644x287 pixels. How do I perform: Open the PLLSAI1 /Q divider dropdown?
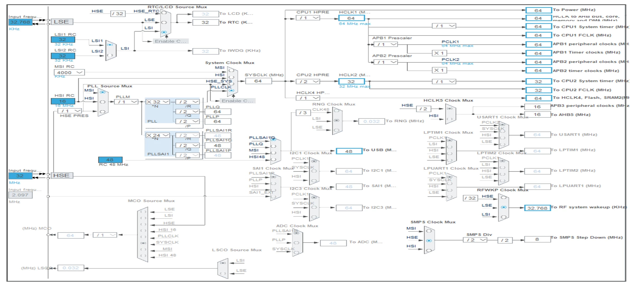pos(188,145)
